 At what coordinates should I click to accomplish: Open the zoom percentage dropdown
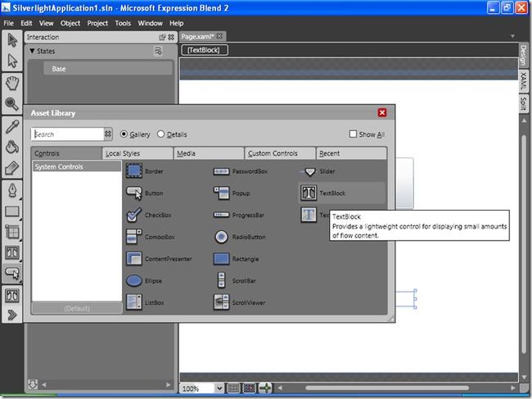point(219,388)
